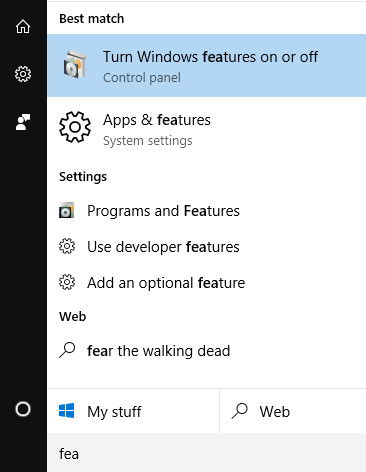Image resolution: width=366 pixels, height=472 pixels.
Task: Switch to the My stuff filter
Action: coord(133,411)
